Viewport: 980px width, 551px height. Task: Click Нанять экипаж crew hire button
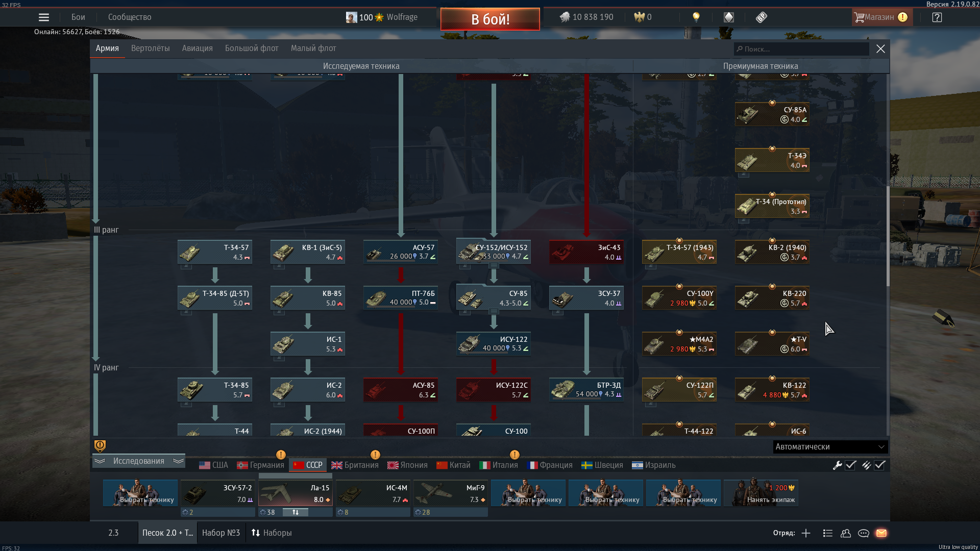point(761,493)
